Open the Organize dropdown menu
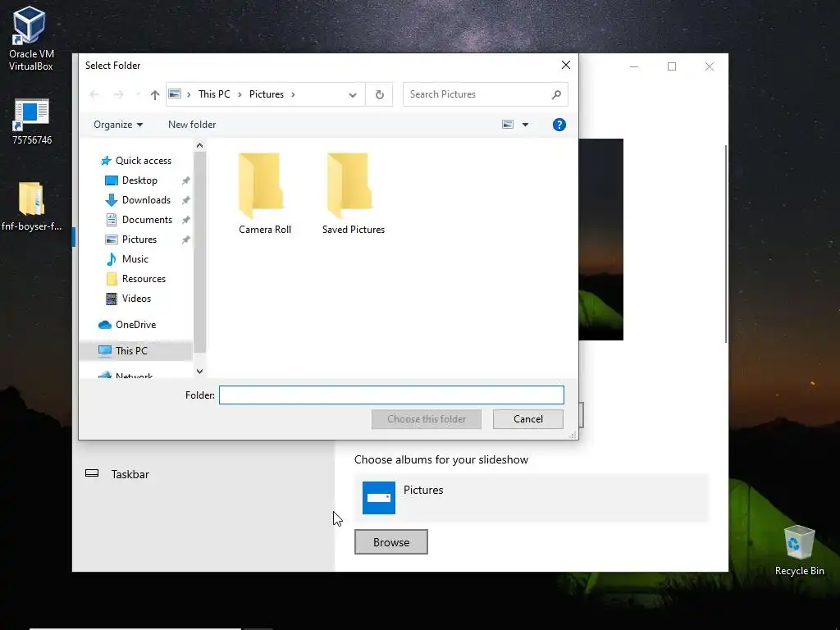Image resolution: width=840 pixels, height=630 pixels. click(118, 125)
